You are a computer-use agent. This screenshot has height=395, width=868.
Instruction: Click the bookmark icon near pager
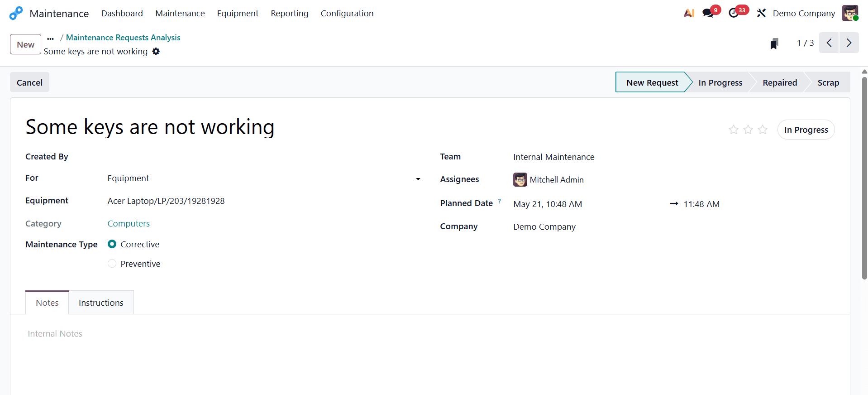click(x=774, y=43)
